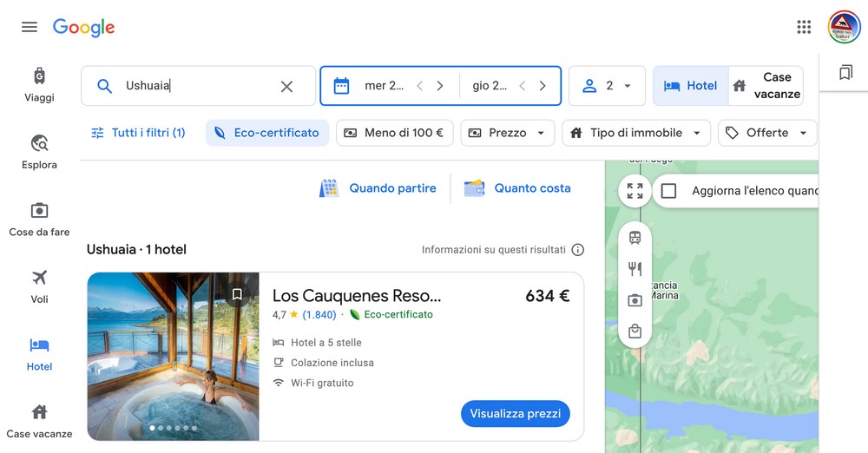868x453 pixels.
Task: Clear the Ushuaia search text
Action: 286,86
